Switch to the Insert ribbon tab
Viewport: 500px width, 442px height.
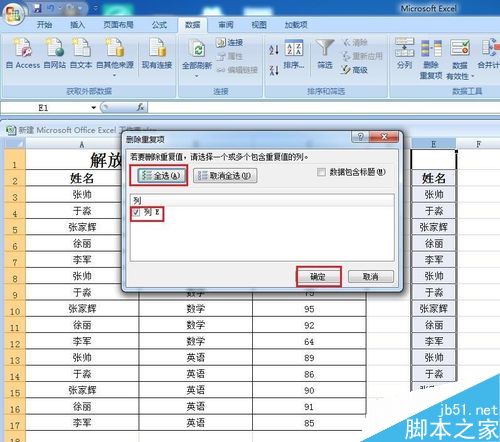pyautogui.click(x=77, y=25)
